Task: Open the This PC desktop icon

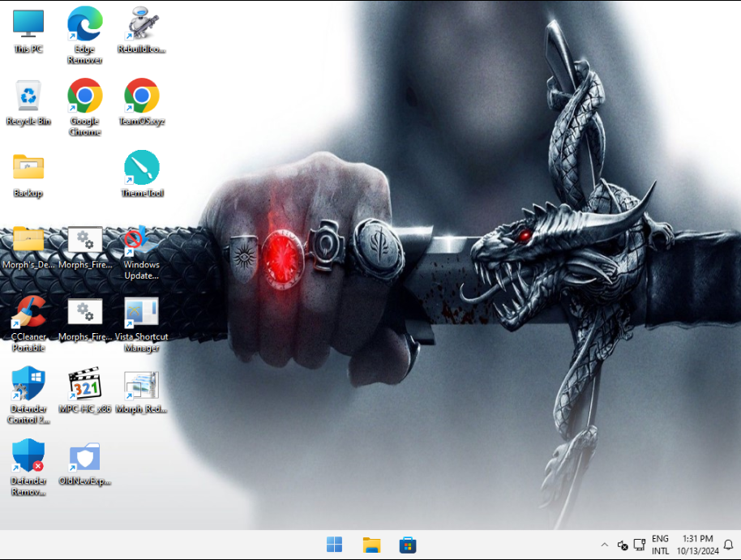Action: pos(28,31)
